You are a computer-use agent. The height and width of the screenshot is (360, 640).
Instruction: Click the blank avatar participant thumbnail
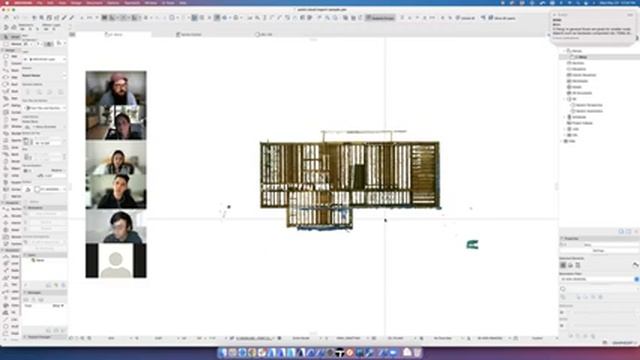116,260
